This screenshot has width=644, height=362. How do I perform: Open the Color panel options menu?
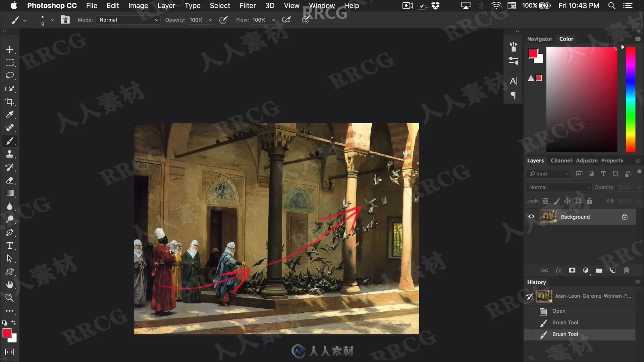(638, 39)
